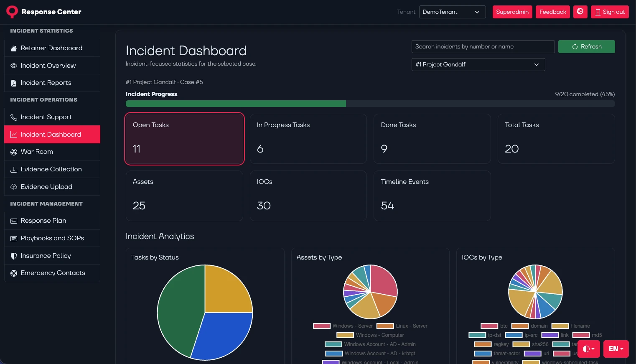Image resolution: width=636 pixels, height=364 pixels.
Task: Click the Incident Overview eye icon
Action: coord(14,66)
